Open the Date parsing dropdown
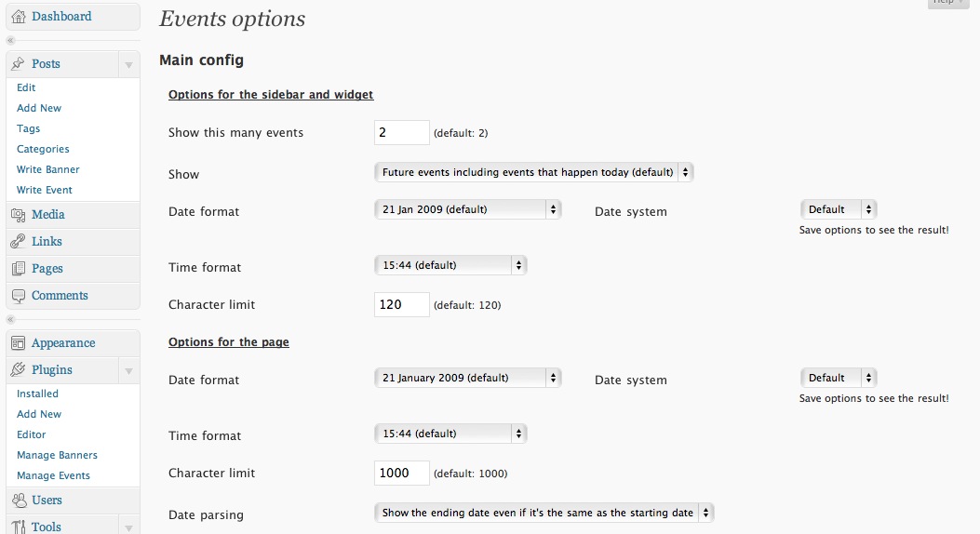Image resolution: width=980 pixels, height=534 pixels. pos(544,513)
